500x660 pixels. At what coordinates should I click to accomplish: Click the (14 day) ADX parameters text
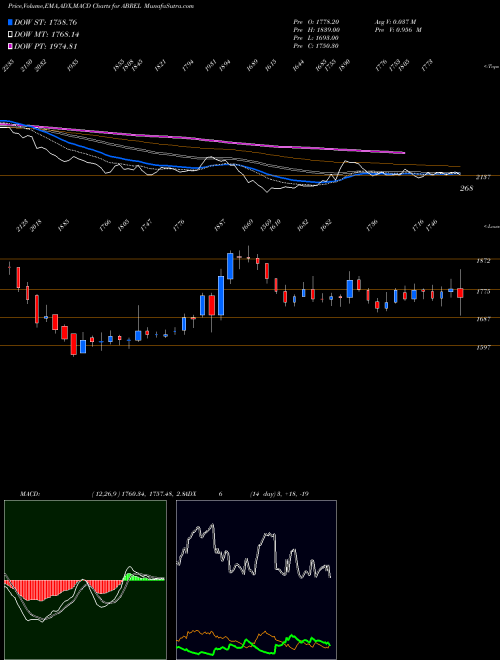(263, 494)
